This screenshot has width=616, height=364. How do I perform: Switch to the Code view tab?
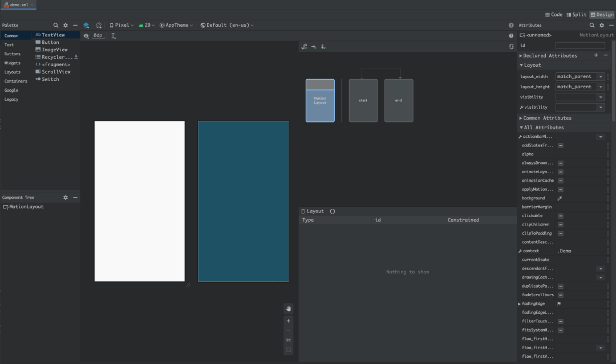point(553,14)
